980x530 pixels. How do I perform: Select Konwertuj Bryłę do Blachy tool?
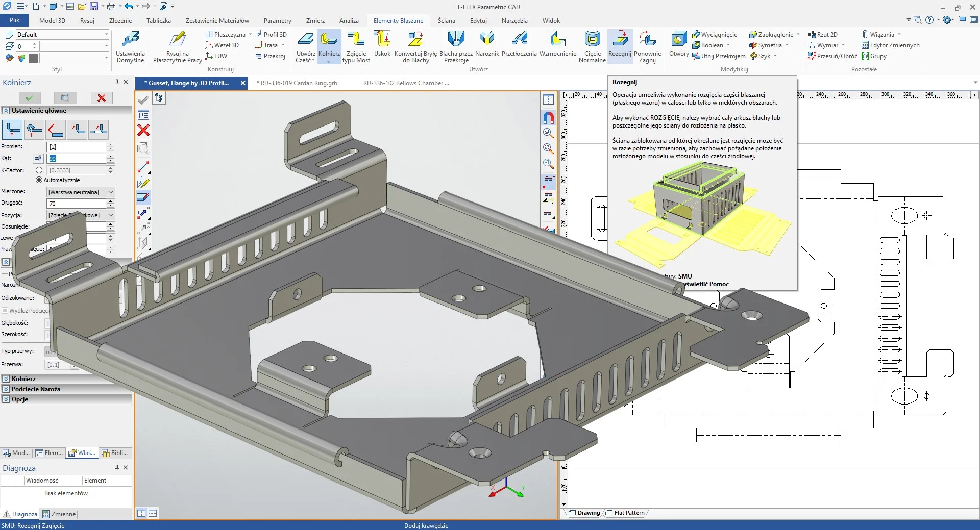415,46
